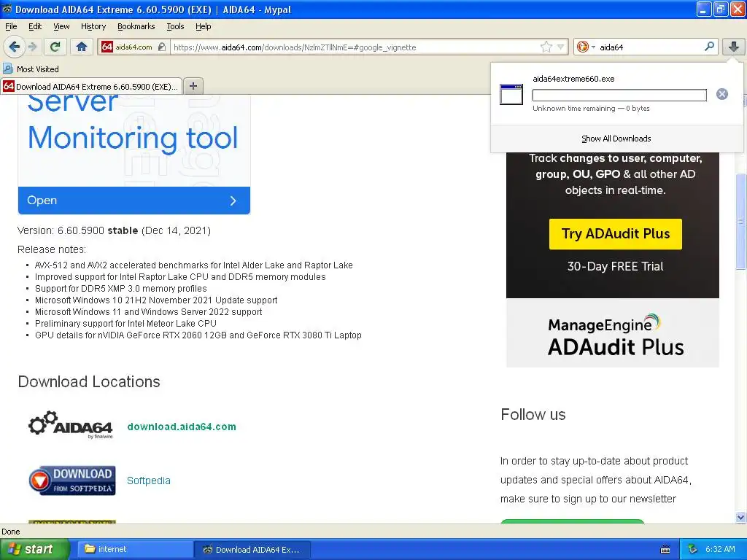Click the Microsoft Windows 11 support line

click(148, 312)
